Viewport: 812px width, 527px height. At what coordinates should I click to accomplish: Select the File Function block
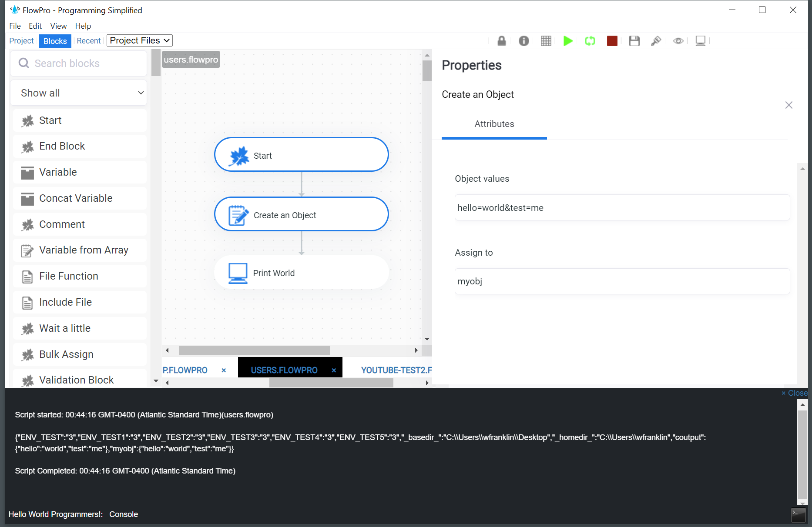(80, 276)
